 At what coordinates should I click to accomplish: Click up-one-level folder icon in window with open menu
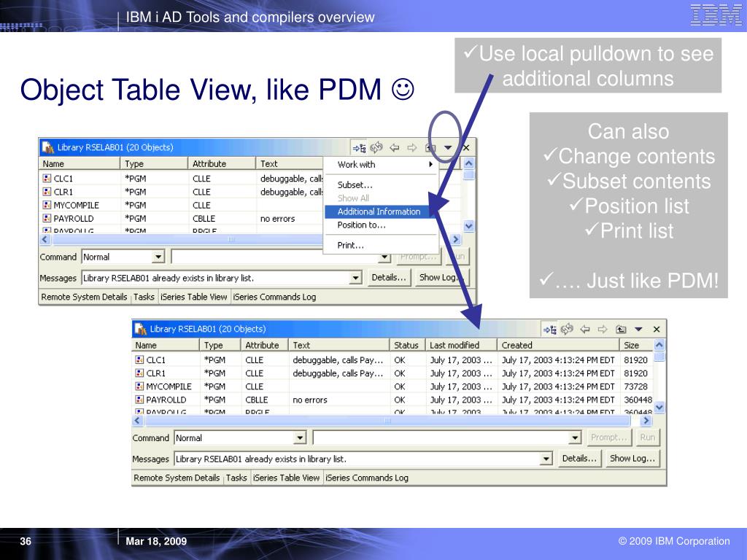430,147
